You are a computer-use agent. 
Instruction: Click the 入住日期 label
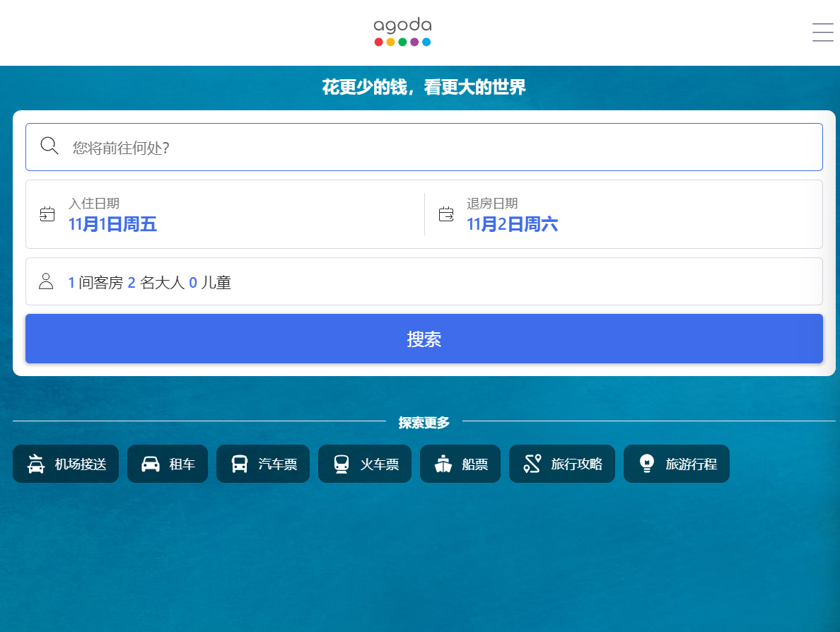(94, 204)
